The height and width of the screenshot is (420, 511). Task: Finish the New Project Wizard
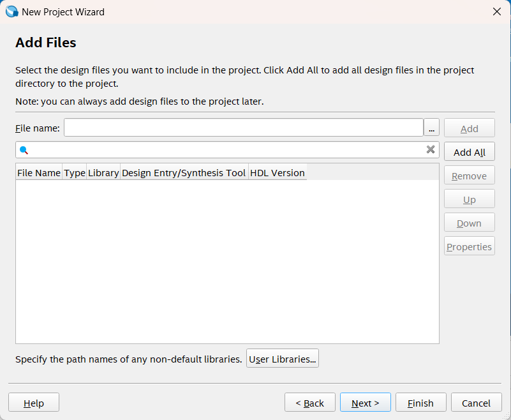(x=420, y=403)
